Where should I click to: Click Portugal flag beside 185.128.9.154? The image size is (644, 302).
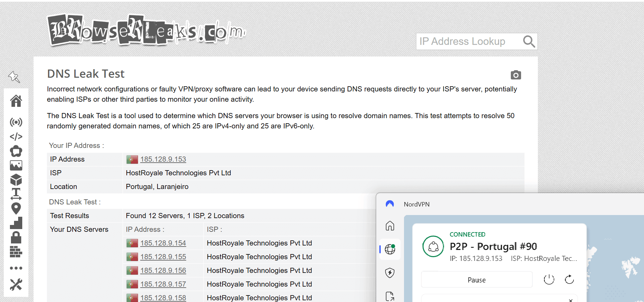(x=132, y=243)
